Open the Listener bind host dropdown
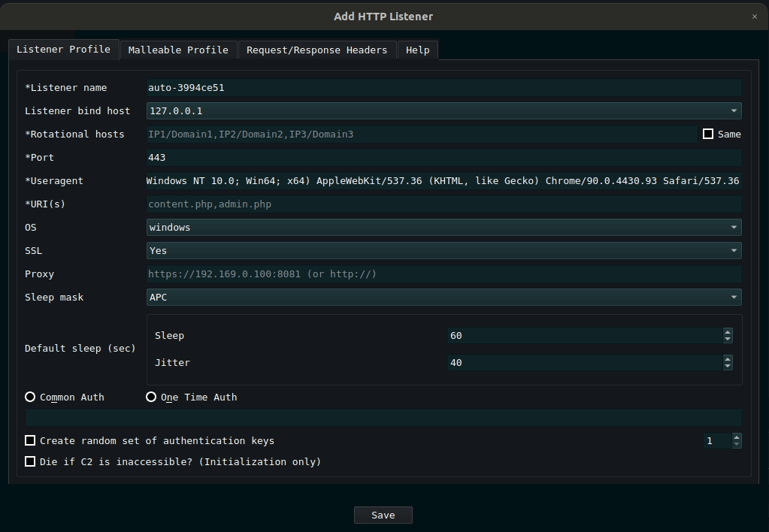This screenshot has height=532, width=769. pyautogui.click(x=444, y=111)
